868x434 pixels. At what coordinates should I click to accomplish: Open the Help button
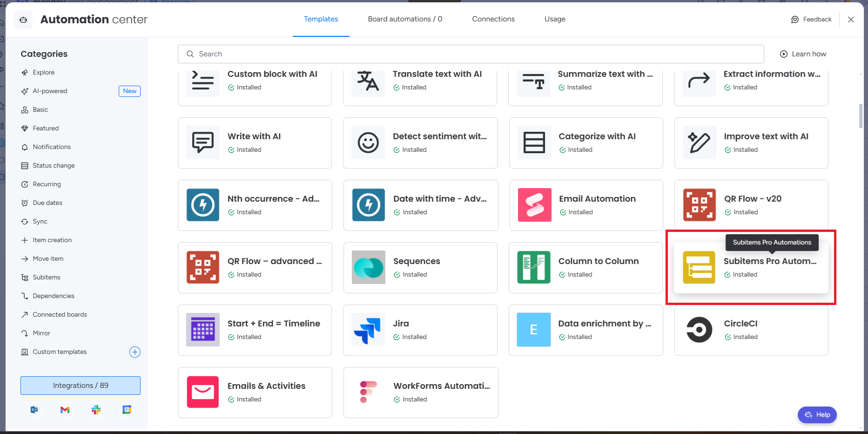tap(817, 415)
